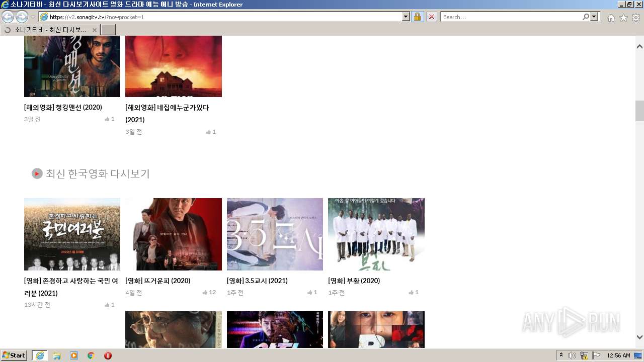The image size is (644, 362).
Task: Expand the address bar autocomplete dropdown
Action: pyautogui.click(x=406, y=17)
